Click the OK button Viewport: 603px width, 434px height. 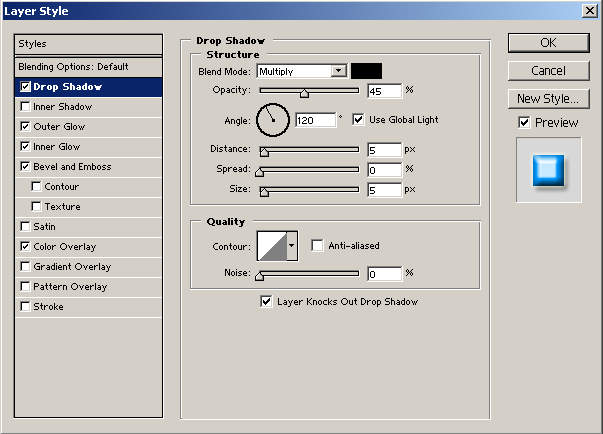click(x=548, y=43)
